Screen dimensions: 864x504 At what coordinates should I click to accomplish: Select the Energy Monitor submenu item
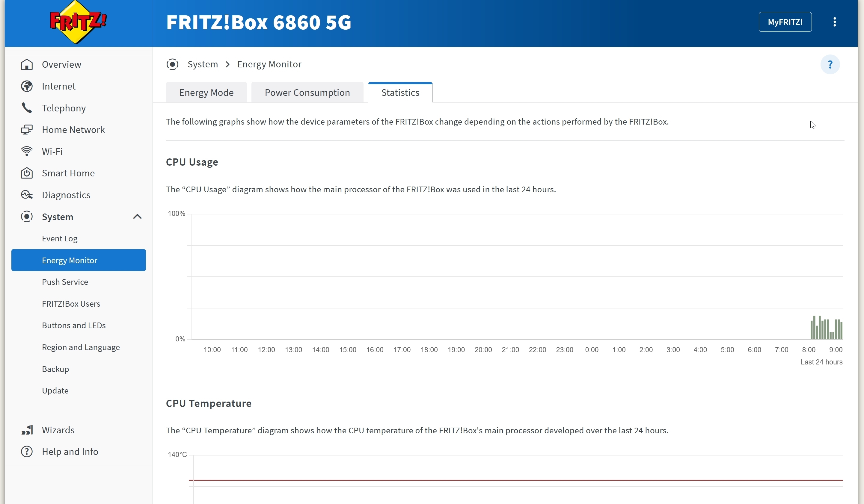[x=79, y=260]
